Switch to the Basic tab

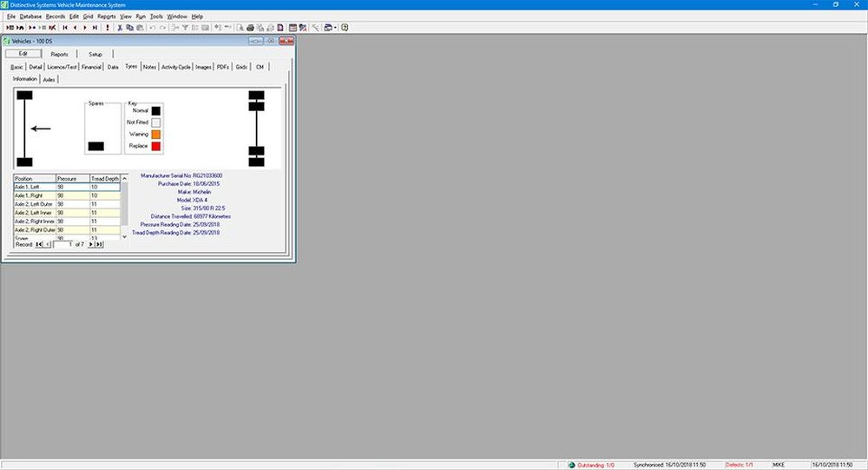17,67
